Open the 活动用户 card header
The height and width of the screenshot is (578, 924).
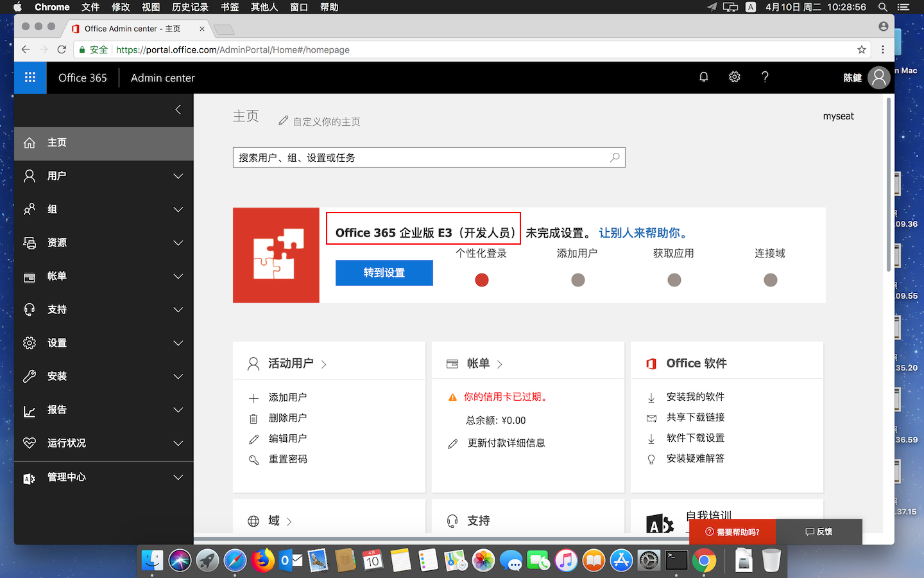tap(291, 363)
